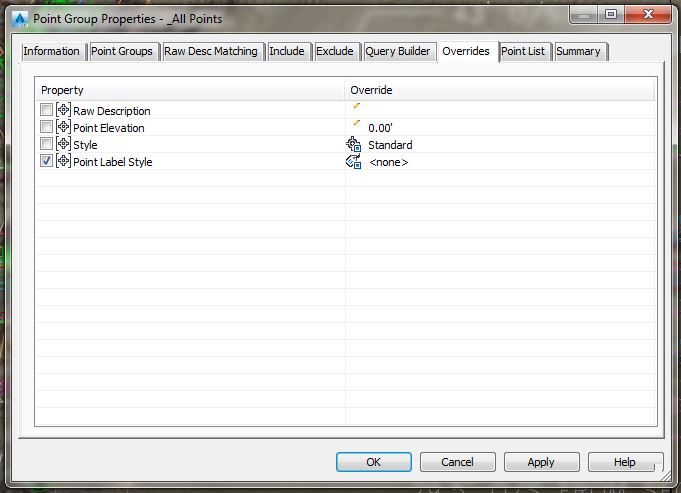
Task: Click the label style picker icon next to <none>
Action: pos(354,161)
